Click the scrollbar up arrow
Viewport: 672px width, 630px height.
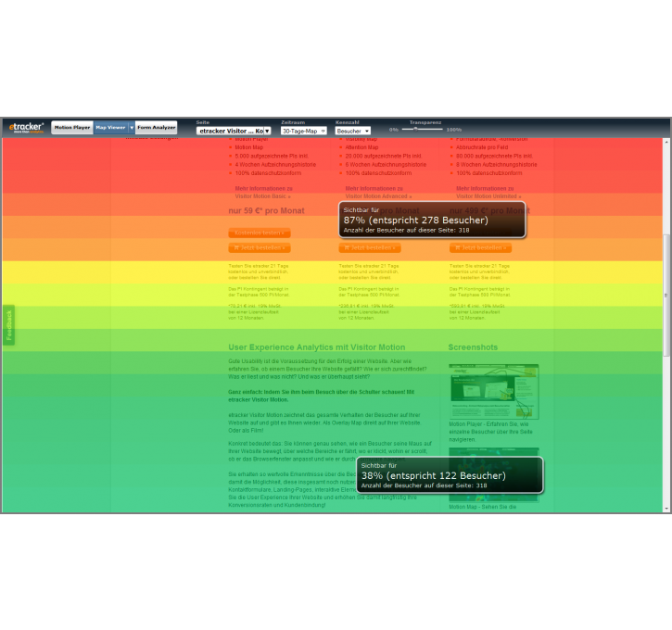pyautogui.click(x=666, y=142)
